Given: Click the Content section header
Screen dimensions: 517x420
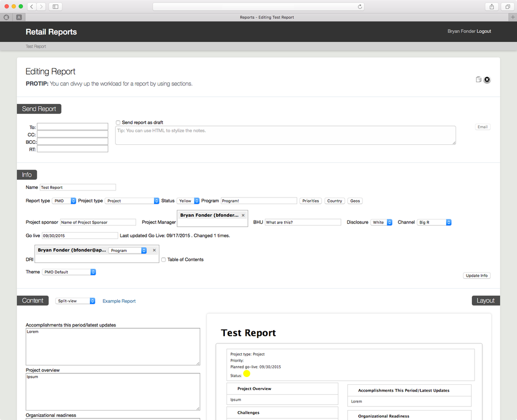Looking at the screenshot, I should (x=33, y=300).
